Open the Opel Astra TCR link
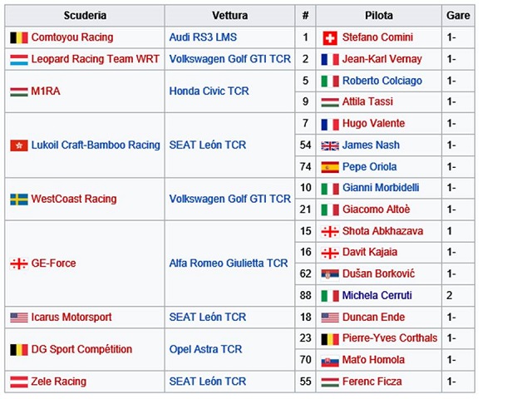The width and height of the screenshot is (532, 399). click(x=205, y=349)
